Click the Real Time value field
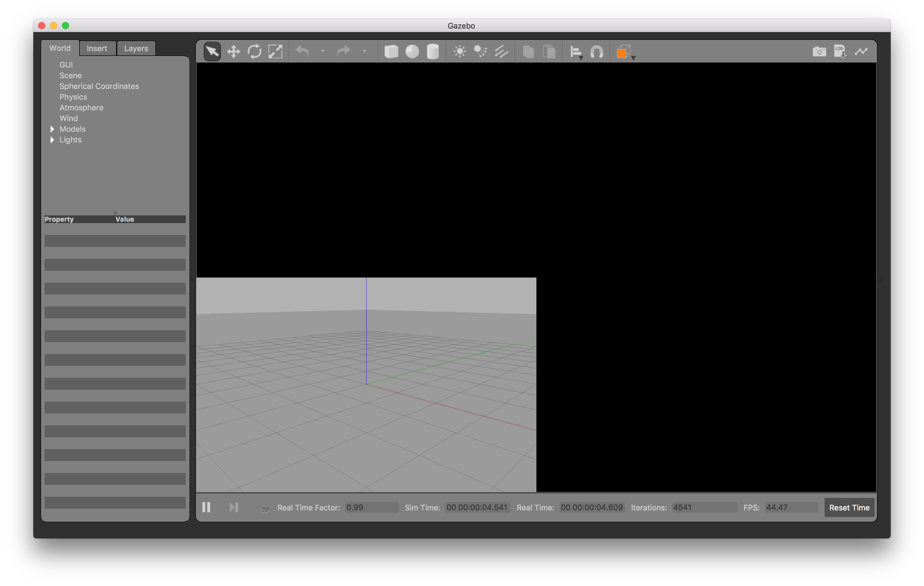This screenshot has width=924, height=586. pos(592,507)
